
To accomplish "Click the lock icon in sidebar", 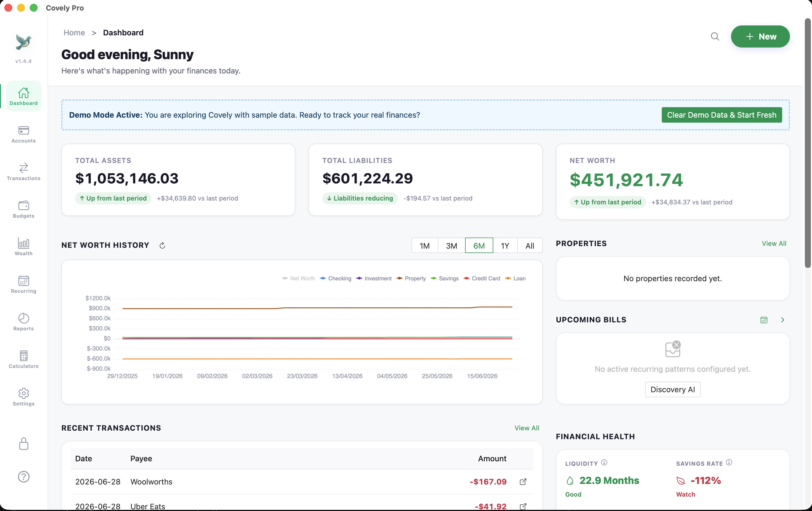I will point(23,444).
